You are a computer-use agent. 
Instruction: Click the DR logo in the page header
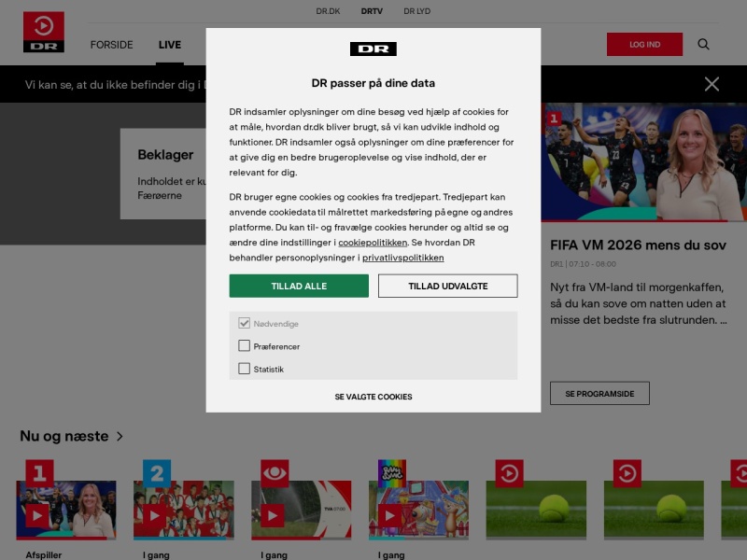[43, 32]
